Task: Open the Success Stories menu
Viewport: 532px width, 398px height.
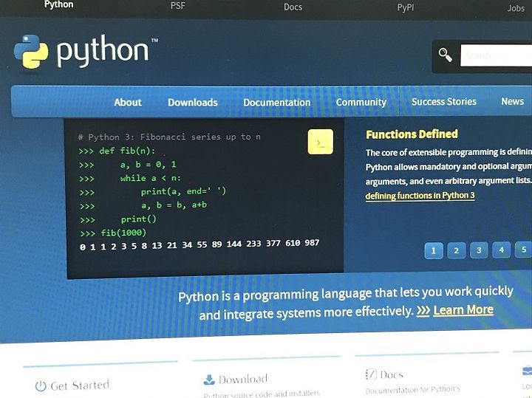Action: point(444,101)
